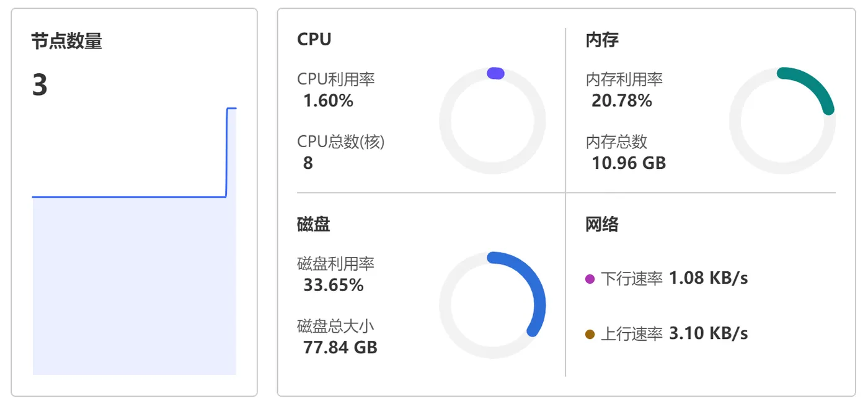Click the 内存 section heading
Image resolution: width=868 pixels, height=401 pixels.
tap(602, 40)
